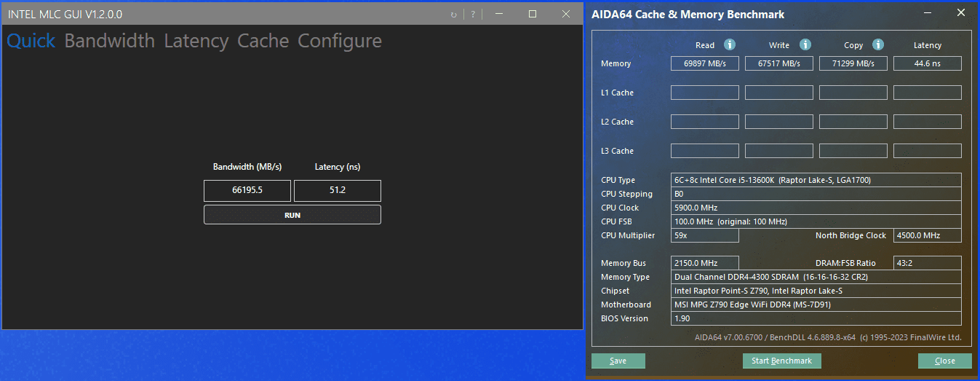
Task: Click Motherboard value MSI MPG Z790 Edge
Action: pos(816,305)
